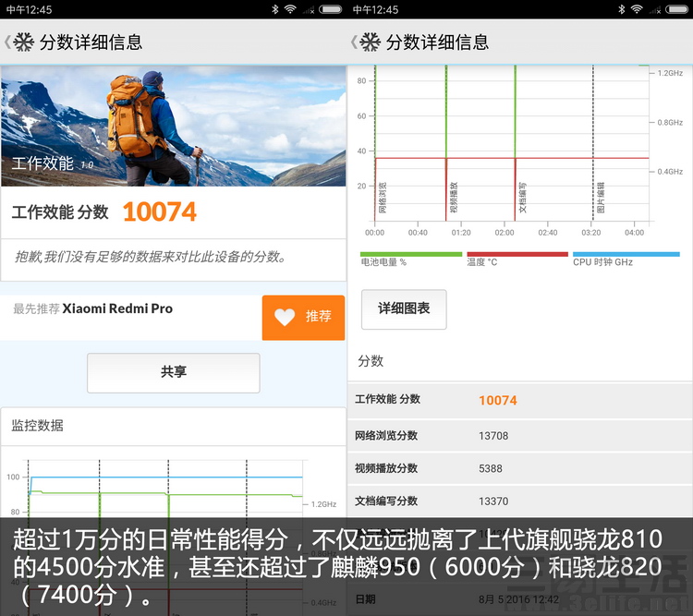
Task: Select the 工作效能 分数 row showing 10074
Action: point(519,401)
